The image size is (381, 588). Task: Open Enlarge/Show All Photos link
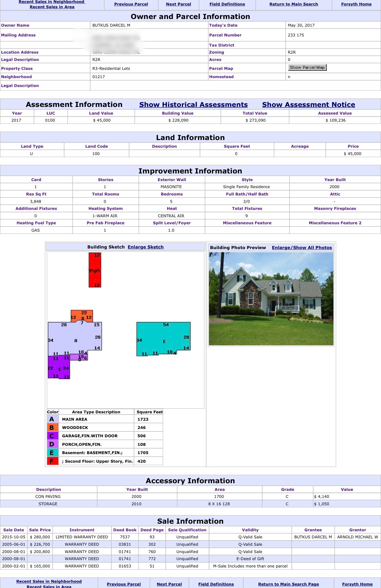point(302,248)
